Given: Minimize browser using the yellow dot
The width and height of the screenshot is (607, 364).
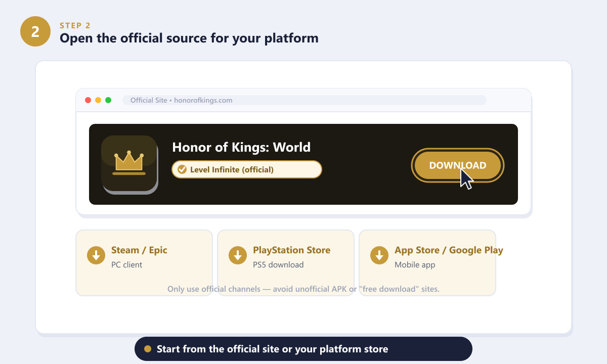Looking at the screenshot, I should tap(98, 100).
